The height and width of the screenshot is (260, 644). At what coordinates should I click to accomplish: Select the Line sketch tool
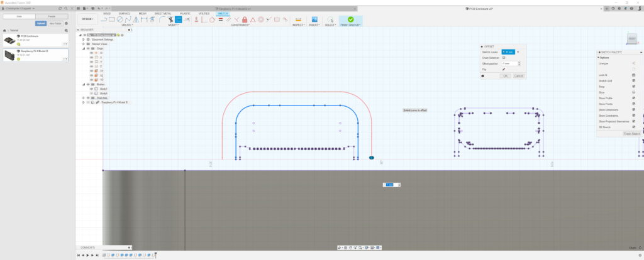point(104,19)
